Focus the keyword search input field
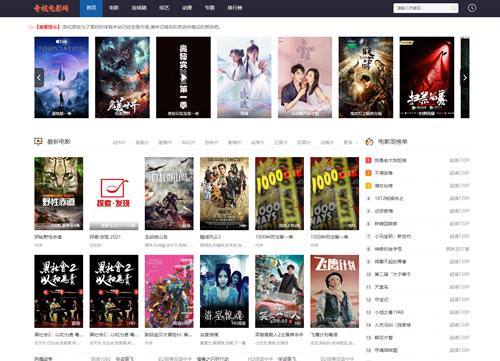Viewport: 500px width, 361px height. tap(422, 8)
